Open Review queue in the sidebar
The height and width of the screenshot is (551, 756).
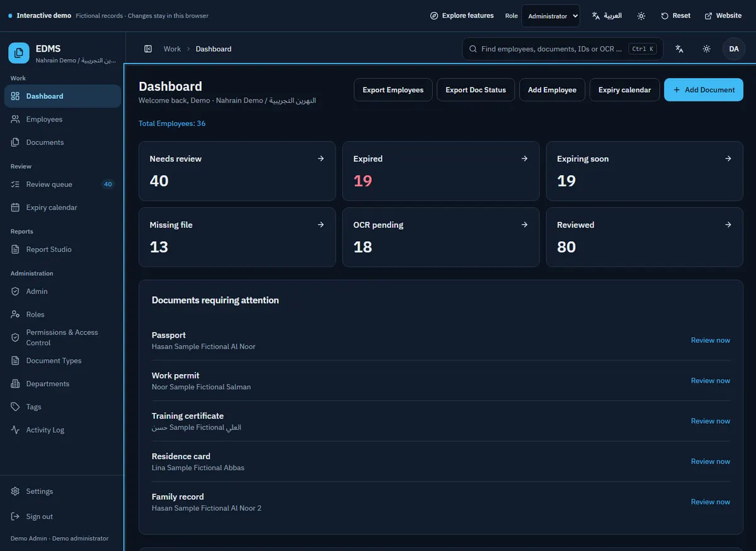(62, 185)
